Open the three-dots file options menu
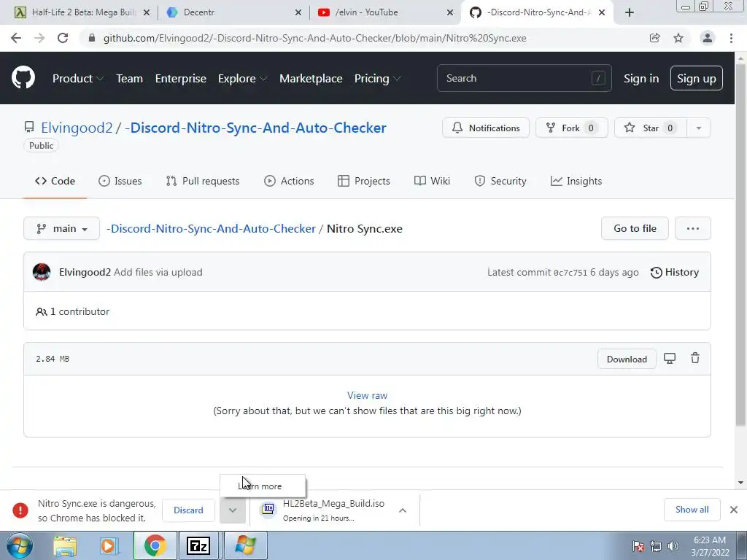 [x=693, y=228]
